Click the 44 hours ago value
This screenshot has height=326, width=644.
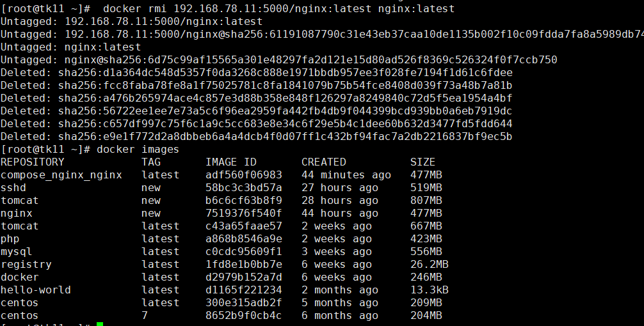click(x=340, y=213)
